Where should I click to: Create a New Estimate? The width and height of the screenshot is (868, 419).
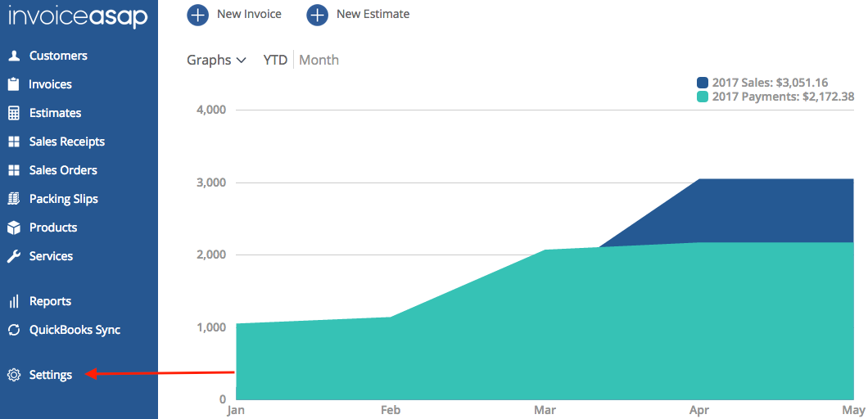359,14
